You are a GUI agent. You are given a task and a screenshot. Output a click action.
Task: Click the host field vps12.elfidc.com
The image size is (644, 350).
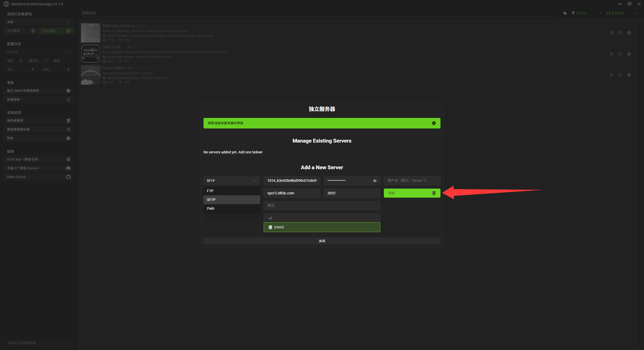pyautogui.click(x=292, y=193)
